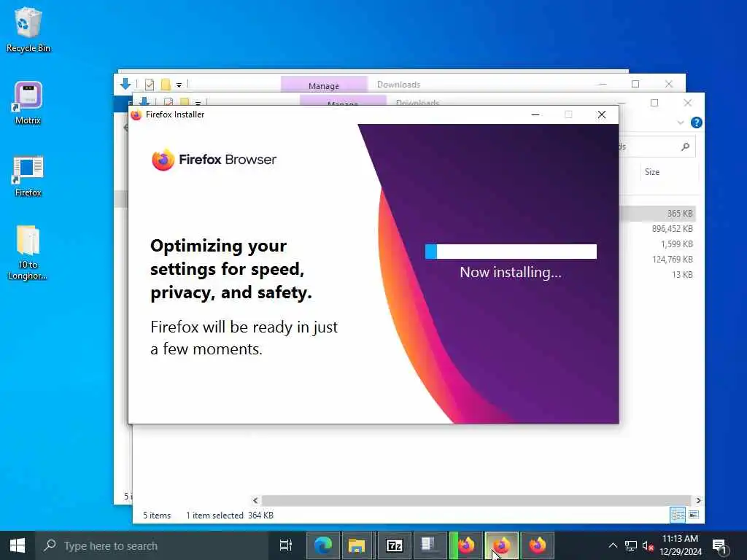Viewport: 747px width, 560px height.
Task: Show hidden tray icons chevron
Action: pos(613,545)
